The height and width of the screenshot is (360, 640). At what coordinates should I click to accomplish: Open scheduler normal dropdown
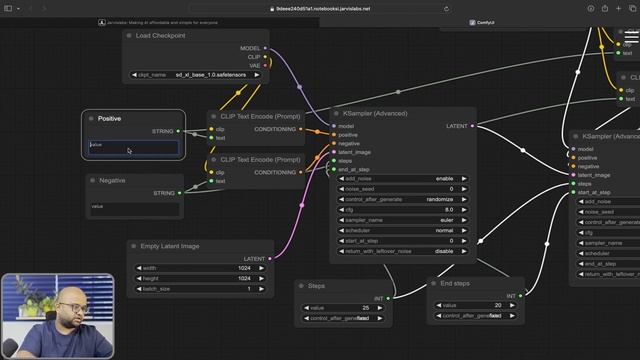[402, 231]
